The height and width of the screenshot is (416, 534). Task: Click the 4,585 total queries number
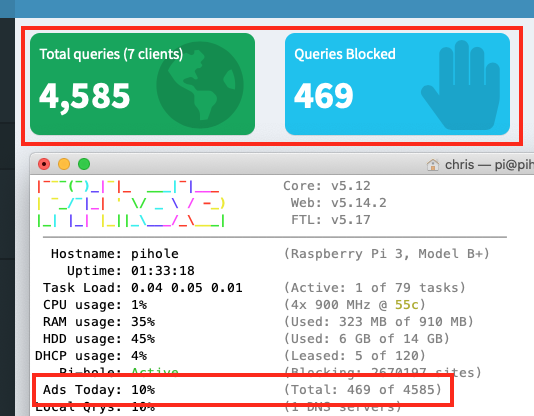tap(84, 97)
